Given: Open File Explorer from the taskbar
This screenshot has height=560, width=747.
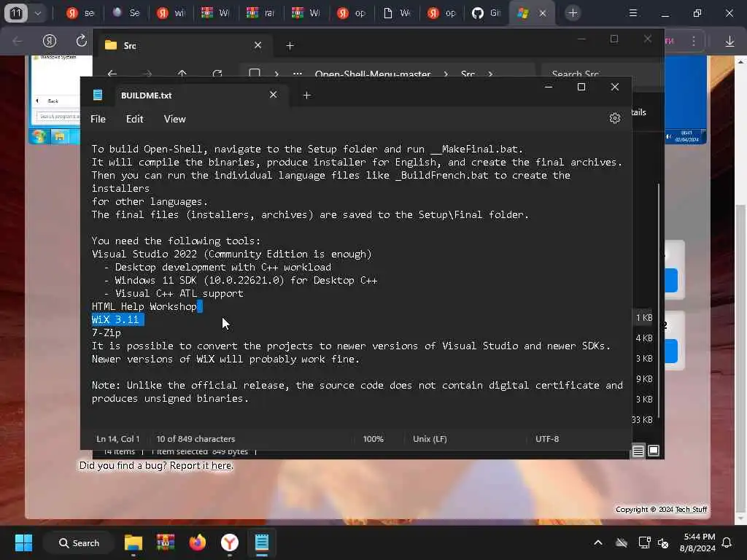Looking at the screenshot, I should tap(133, 542).
